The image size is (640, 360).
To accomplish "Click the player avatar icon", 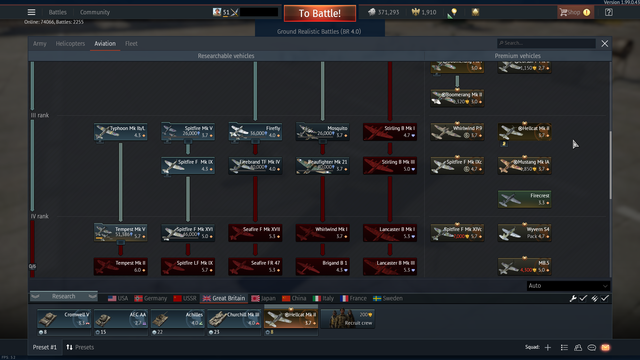I will click(217, 12).
